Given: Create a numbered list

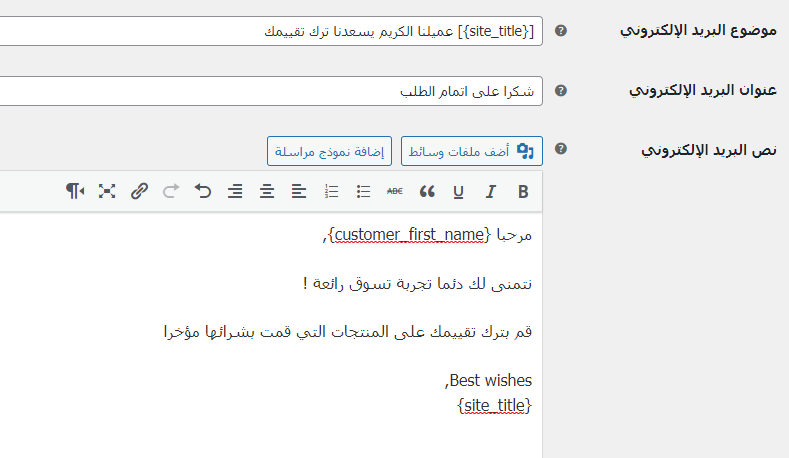Looking at the screenshot, I should click(x=332, y=191).
